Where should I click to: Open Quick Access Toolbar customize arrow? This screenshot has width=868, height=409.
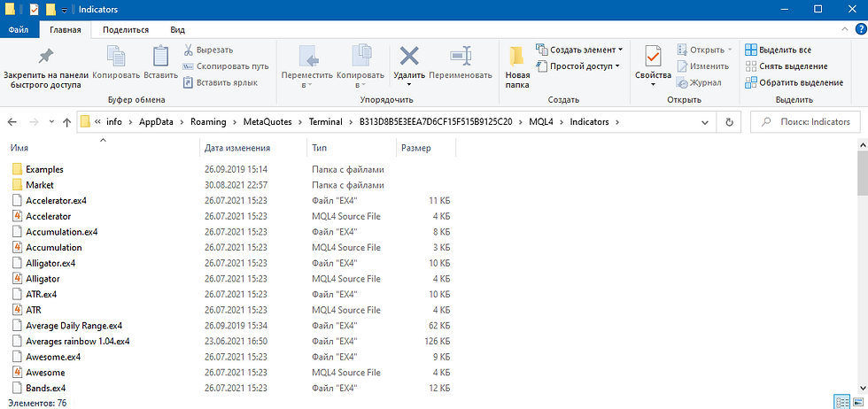pos(64,10)
